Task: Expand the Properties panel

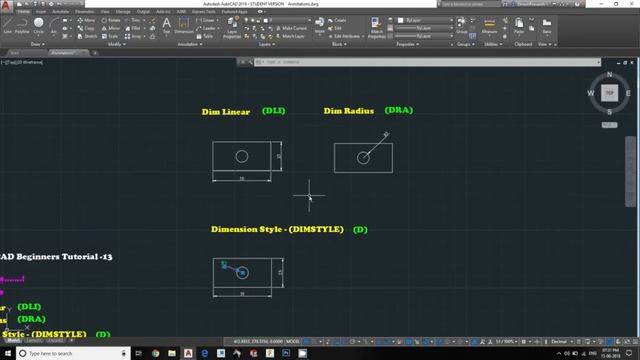Action: point(407,44)
